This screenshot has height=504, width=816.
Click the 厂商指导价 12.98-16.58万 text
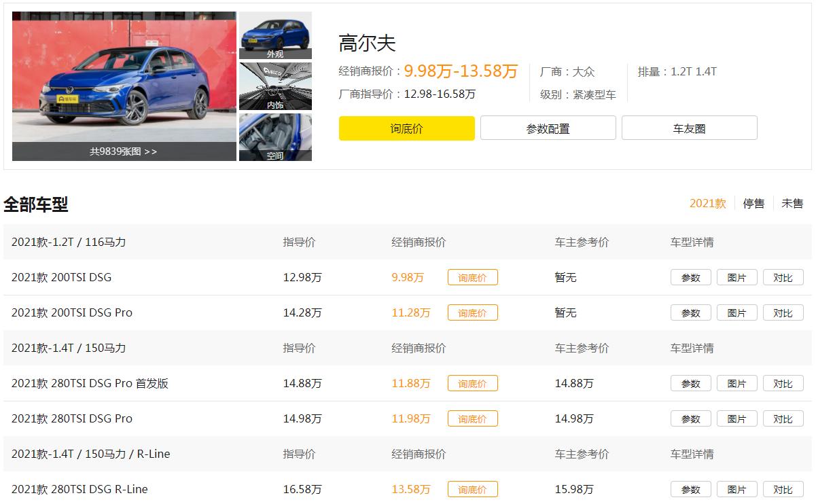407,94
